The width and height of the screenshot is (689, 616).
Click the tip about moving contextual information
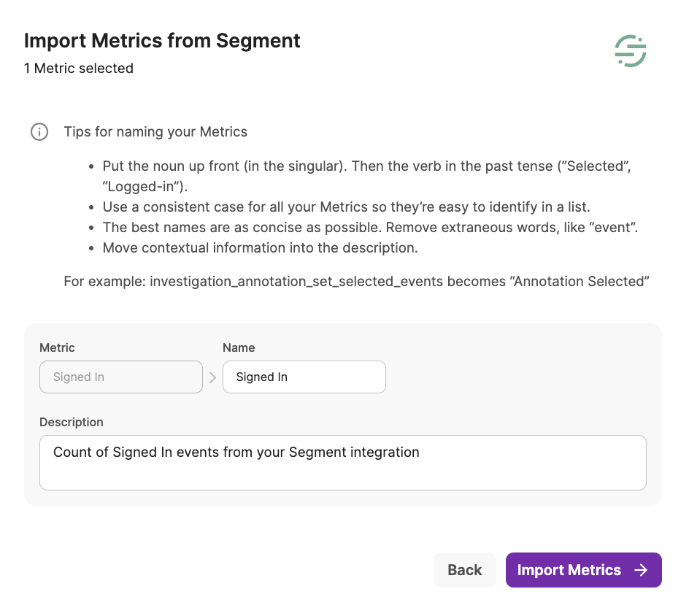click(260, 248)
